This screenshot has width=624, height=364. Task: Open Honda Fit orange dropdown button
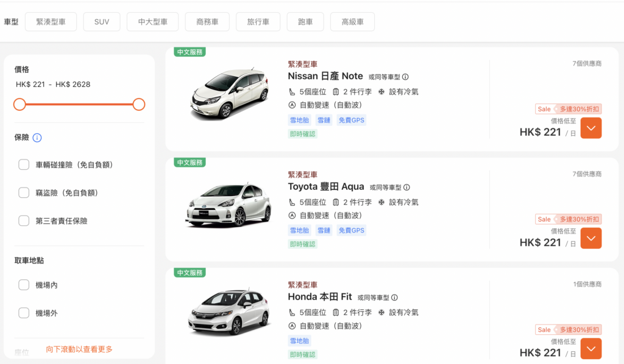coord(590,348)
